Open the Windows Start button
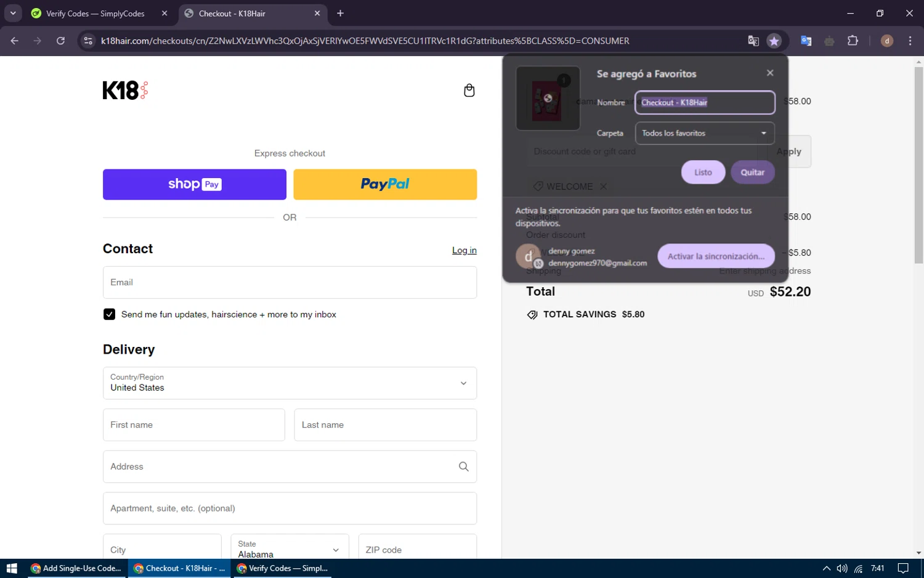The width and height of the screenshot is (924, 578). tap(12, 568)
